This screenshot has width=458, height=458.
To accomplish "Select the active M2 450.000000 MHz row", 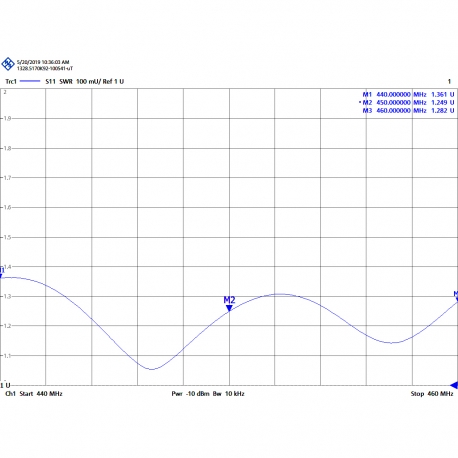I will pyautogui.click(x=407, y=102).
